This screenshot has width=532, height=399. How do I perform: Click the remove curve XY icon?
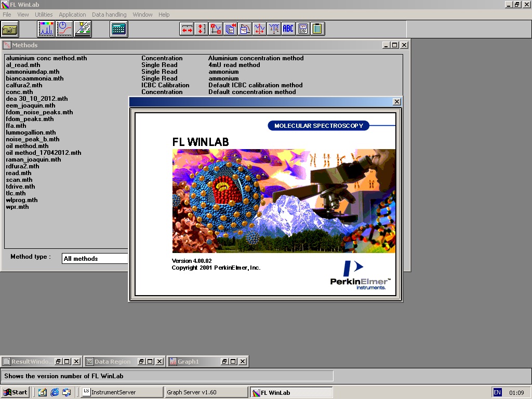216,29
